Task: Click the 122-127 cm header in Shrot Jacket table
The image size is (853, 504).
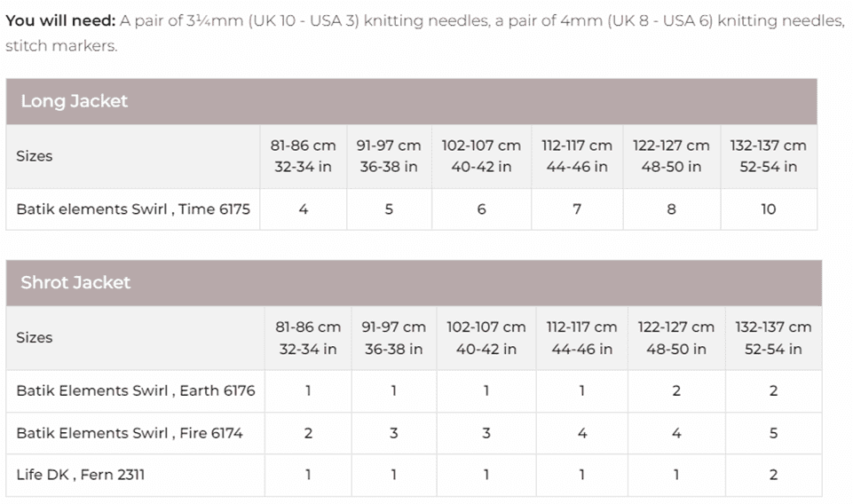Action: pyautogui.click(x=676, y=337)
